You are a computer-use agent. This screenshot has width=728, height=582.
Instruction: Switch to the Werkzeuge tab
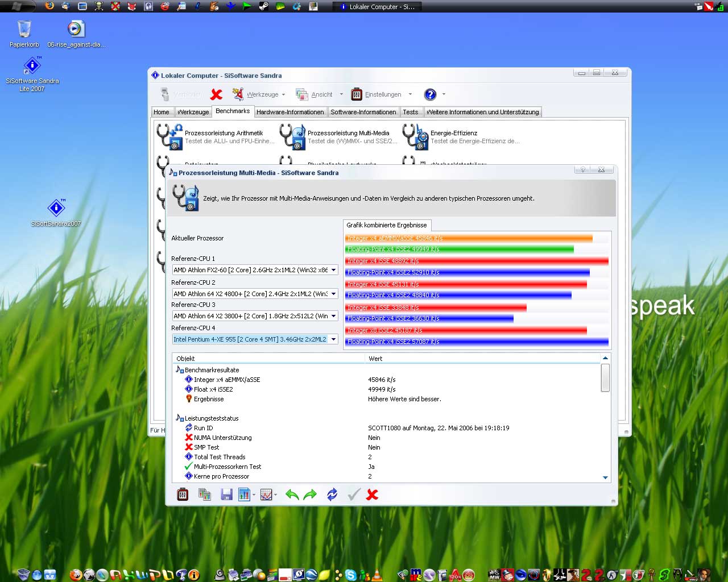coord(193,112)
